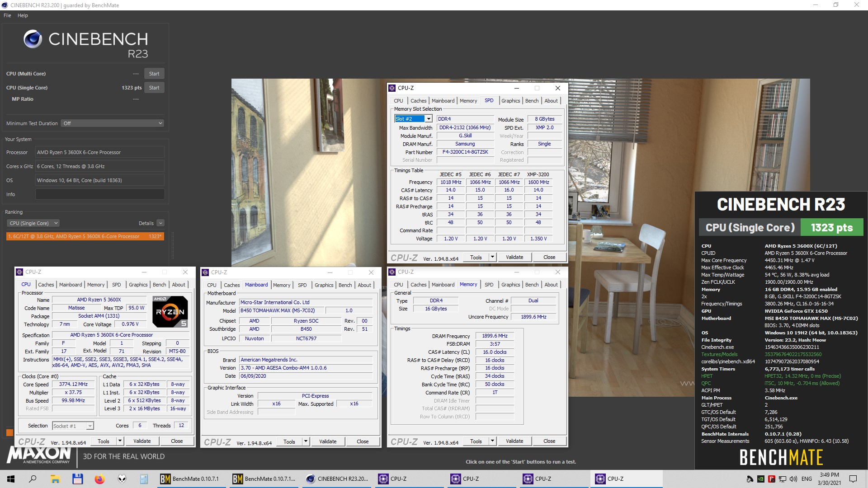Expand the ranking Details dropdown arrow
The height and width of the screenshot is (488, 868).
pos(160,223)
